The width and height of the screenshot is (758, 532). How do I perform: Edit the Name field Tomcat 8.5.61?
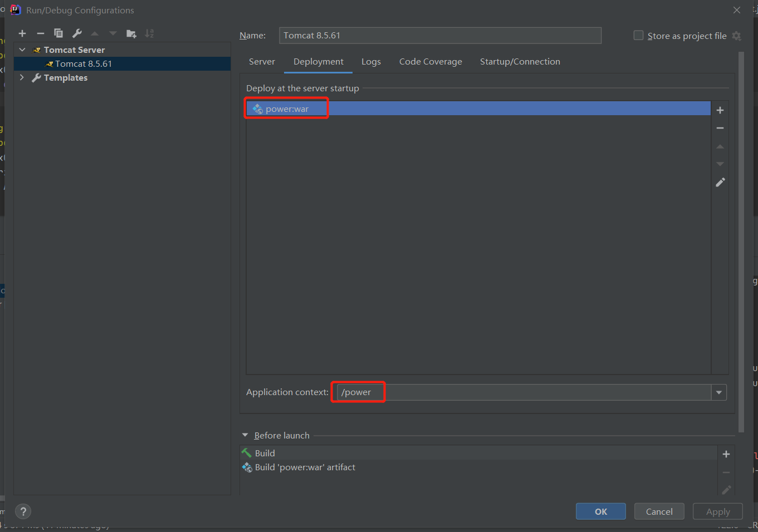pyautogui.click(x=440, y=35)
